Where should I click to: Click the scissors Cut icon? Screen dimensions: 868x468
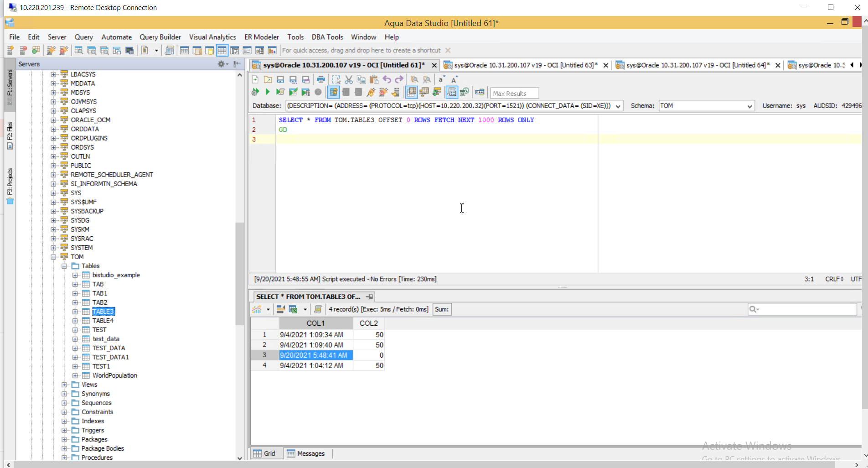(349, 79)
